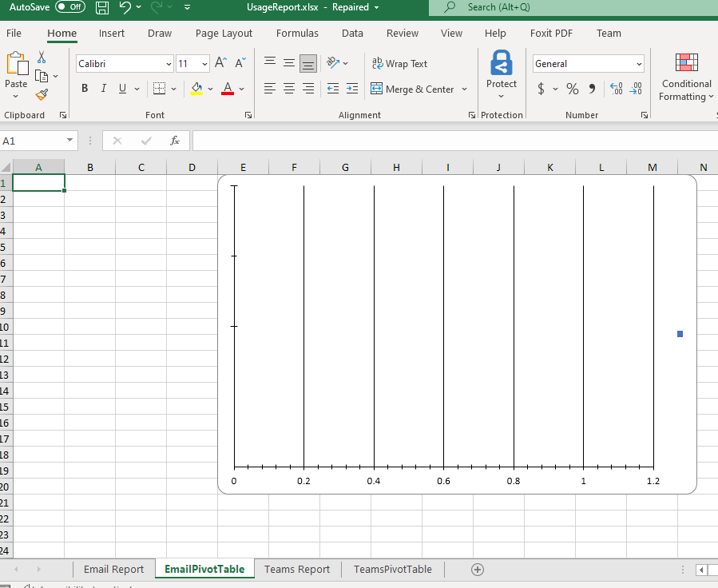The height and width of the screenshot is (588, 718).
Task: Toggle italic formatting
Action: click(x=103, y=89)
